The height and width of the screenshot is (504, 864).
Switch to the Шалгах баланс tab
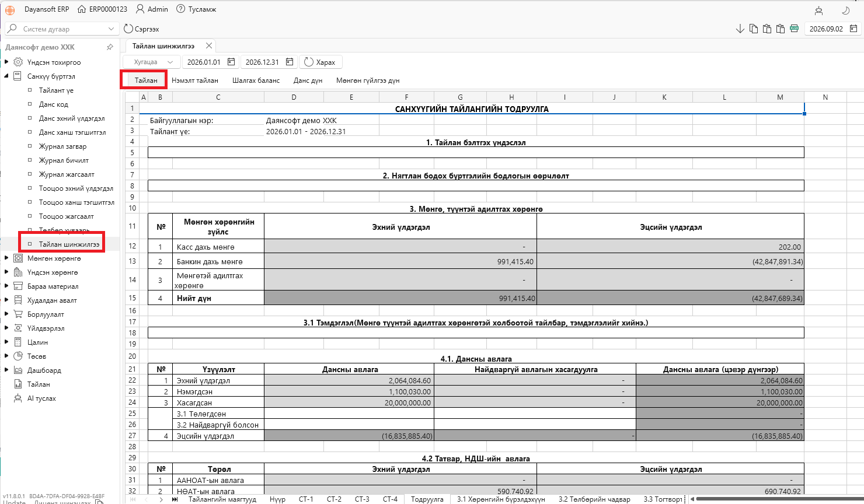coord(256,80)
